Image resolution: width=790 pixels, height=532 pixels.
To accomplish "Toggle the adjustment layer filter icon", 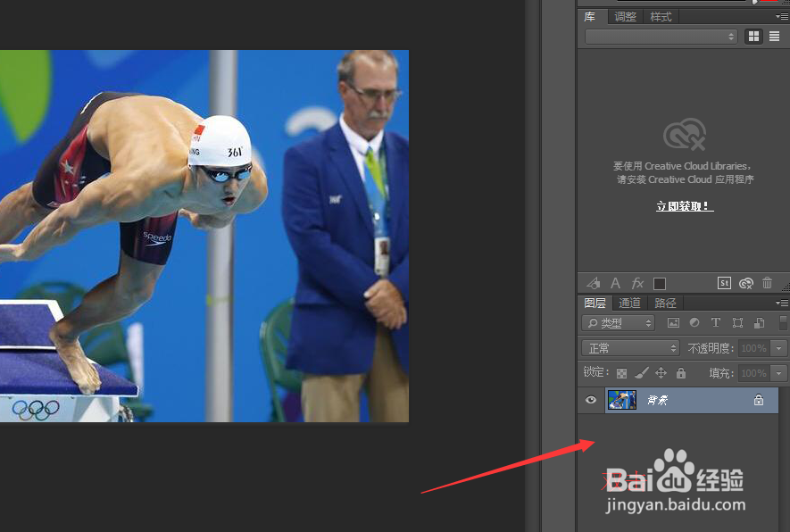I will 694,322.
